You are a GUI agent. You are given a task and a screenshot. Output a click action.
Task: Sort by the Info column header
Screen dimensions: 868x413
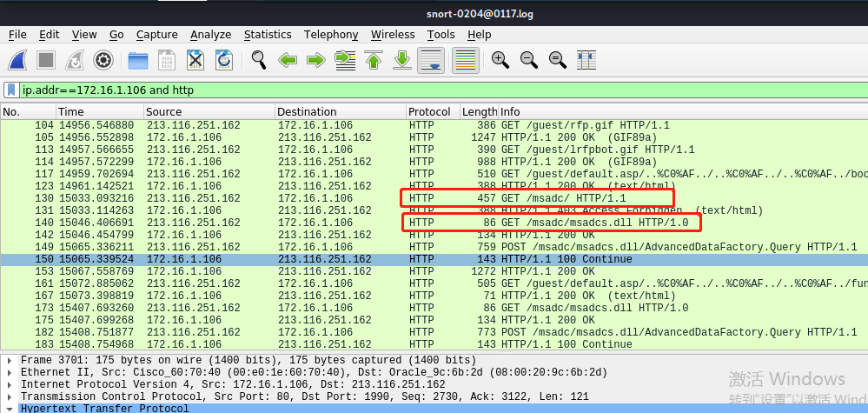pyautogui.click(x=683, y=112)
